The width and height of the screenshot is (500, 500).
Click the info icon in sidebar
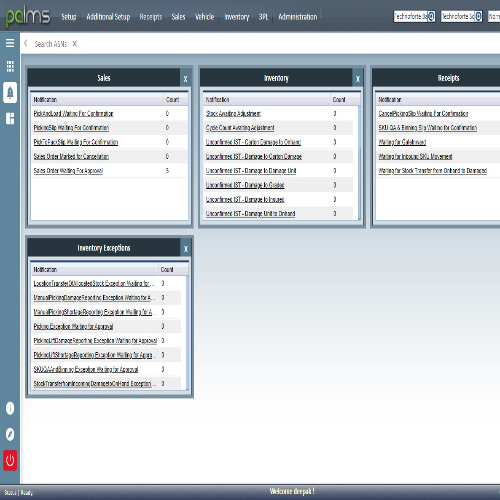pyautogui.click(x=10, y=408)
